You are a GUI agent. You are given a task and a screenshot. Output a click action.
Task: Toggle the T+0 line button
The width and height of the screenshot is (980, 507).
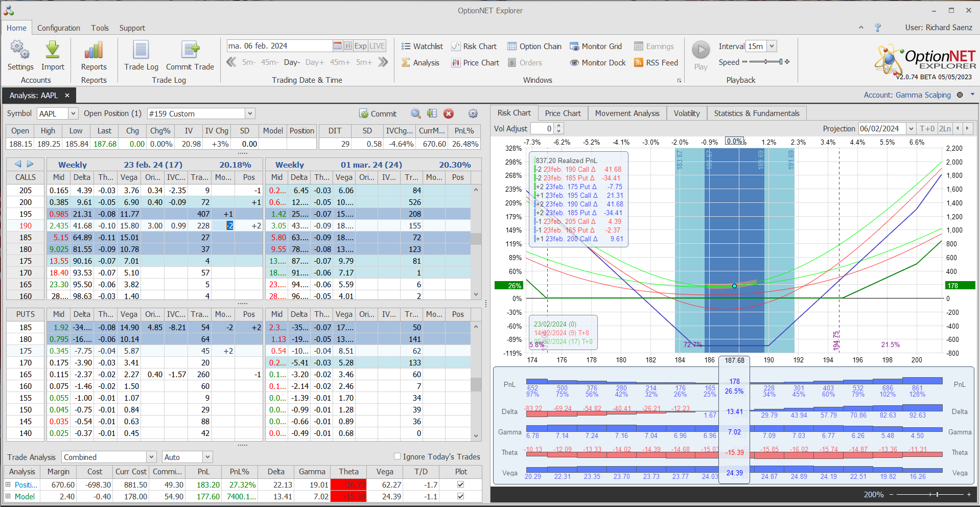(927, 129)
